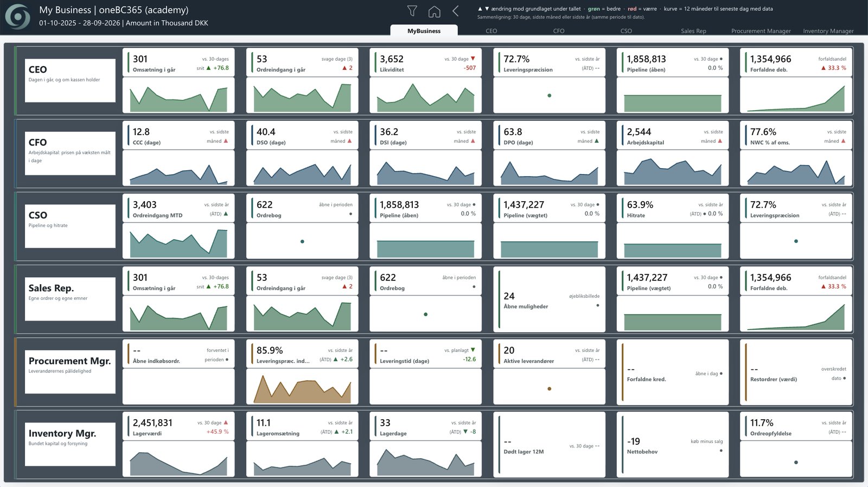Click the DSI (dage) sparkline chart
868x487 pixels.
[425, 168]
